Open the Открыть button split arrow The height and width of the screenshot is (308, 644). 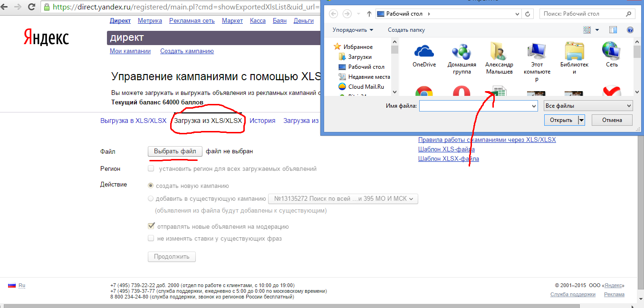(581, 120)
